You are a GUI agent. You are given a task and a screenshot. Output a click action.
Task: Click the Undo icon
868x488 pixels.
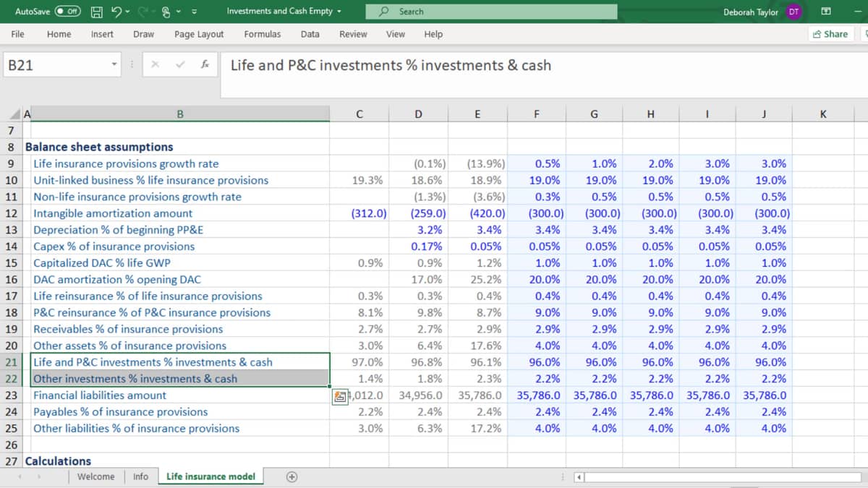pyautogui.click(x=115, y=12)
